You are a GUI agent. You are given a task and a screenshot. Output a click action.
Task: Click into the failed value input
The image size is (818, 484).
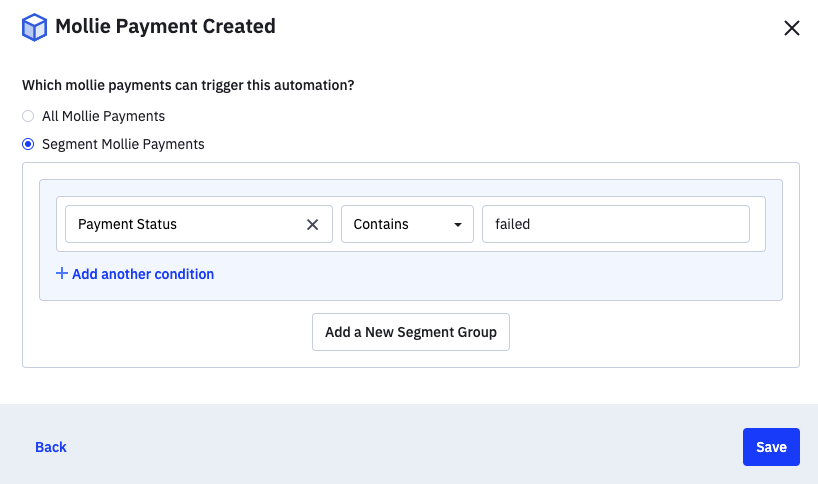pyautogui.click(x=616, y=224)
